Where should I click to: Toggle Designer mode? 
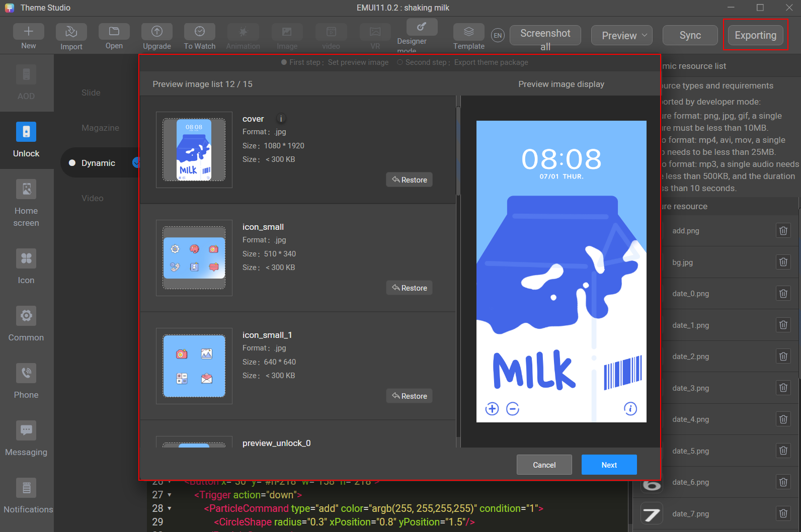point(422,27)
